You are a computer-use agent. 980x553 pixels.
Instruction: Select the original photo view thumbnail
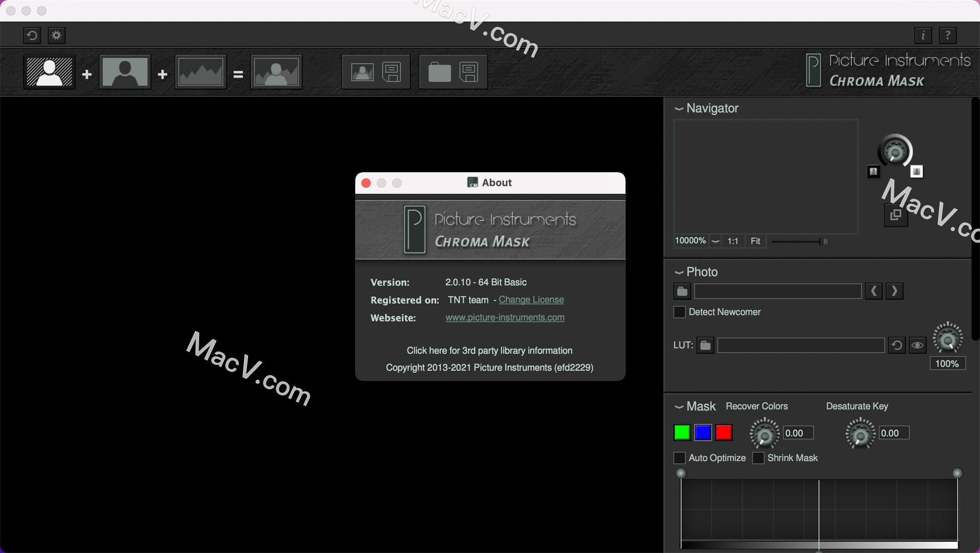(x=125, y=72)
